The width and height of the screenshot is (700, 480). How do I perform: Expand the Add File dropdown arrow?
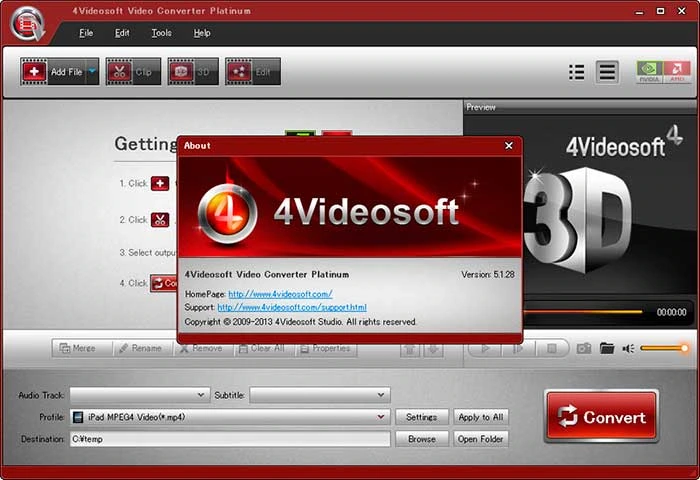tap(92, 71)
